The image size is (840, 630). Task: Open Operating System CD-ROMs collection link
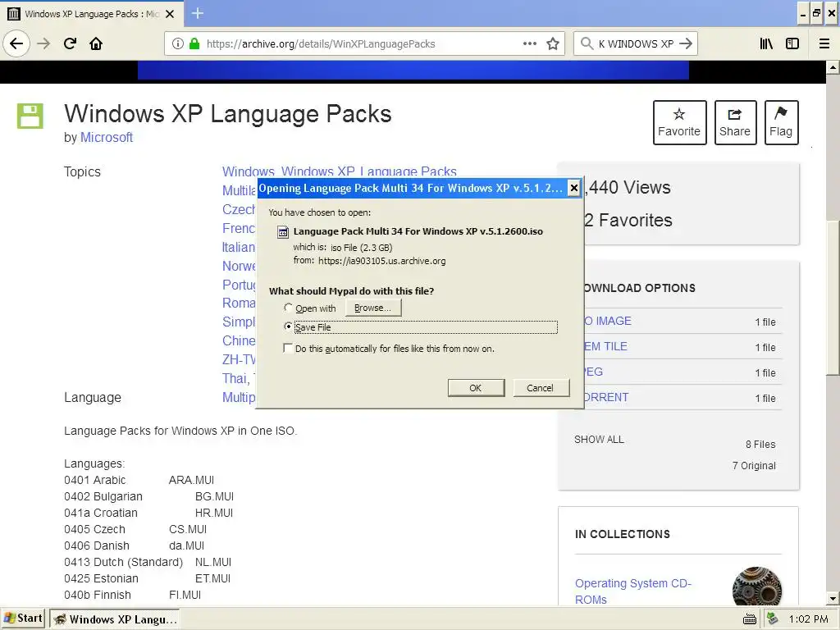coord(633,591)
